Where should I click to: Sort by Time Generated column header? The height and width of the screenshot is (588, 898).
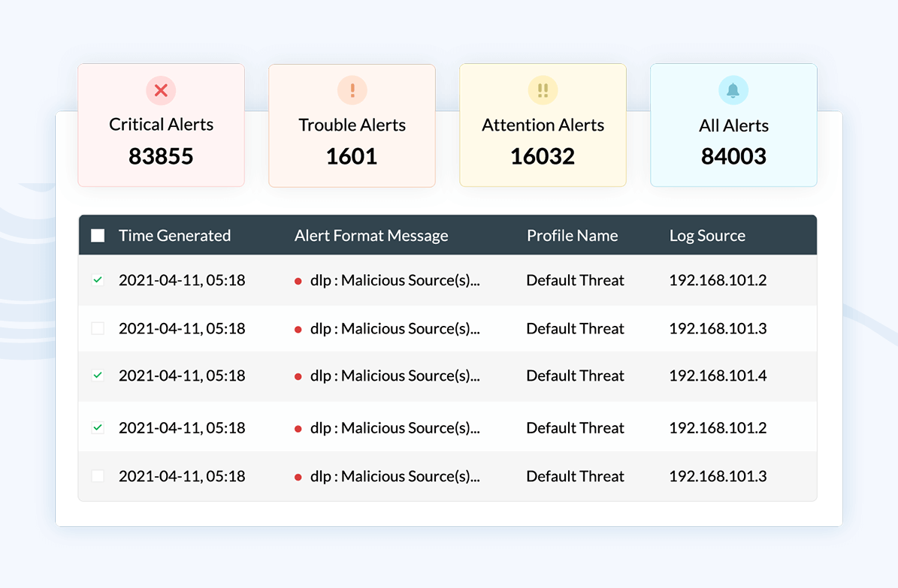[x=174, y=236]
